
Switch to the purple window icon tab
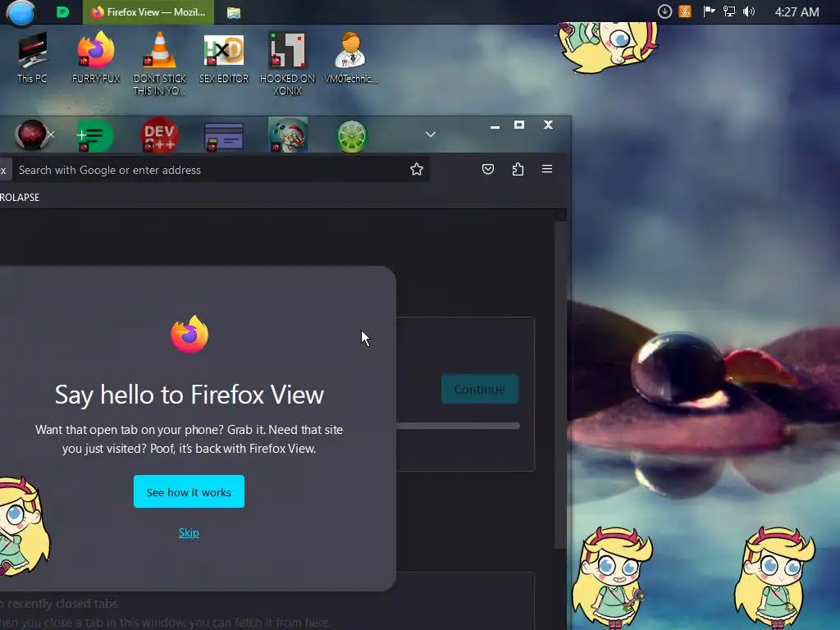[224, 136]
